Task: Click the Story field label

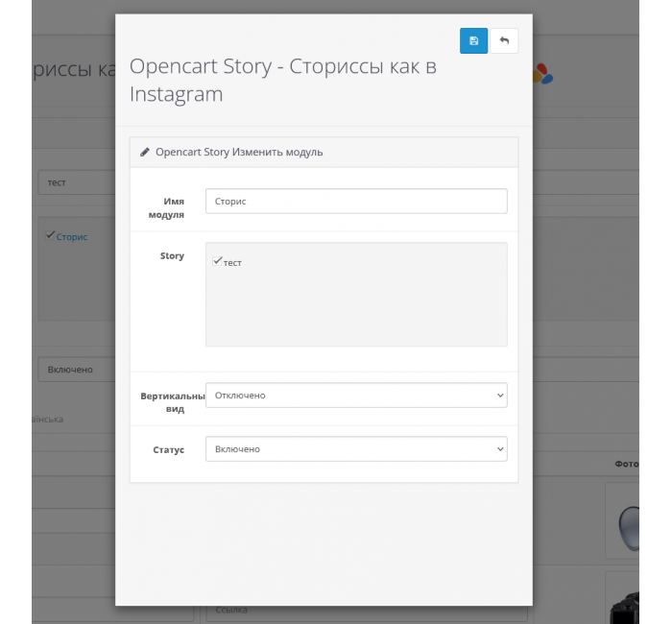Action: click(x=172, y=256)
